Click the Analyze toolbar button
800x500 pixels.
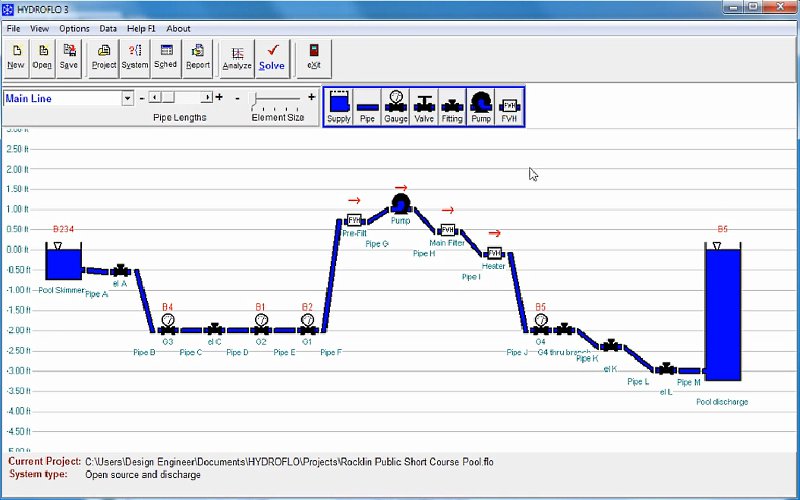pos(237,58)
